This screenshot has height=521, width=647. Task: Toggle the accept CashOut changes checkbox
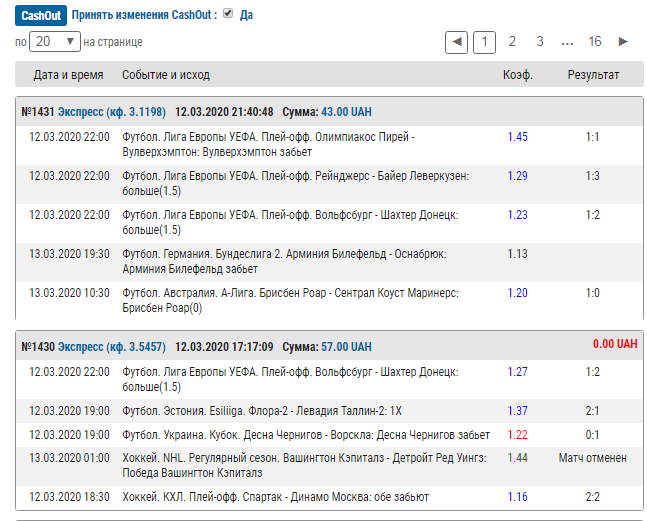pyautogui.click(x=228, y=14)
